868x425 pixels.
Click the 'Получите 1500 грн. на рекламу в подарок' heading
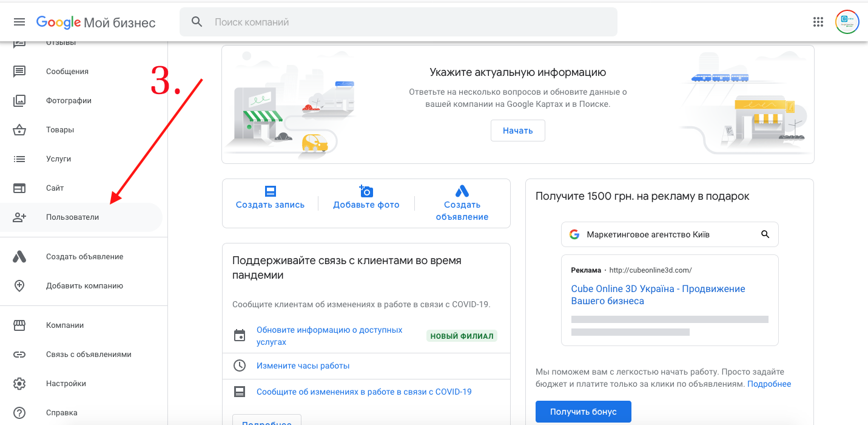(642, 196)
